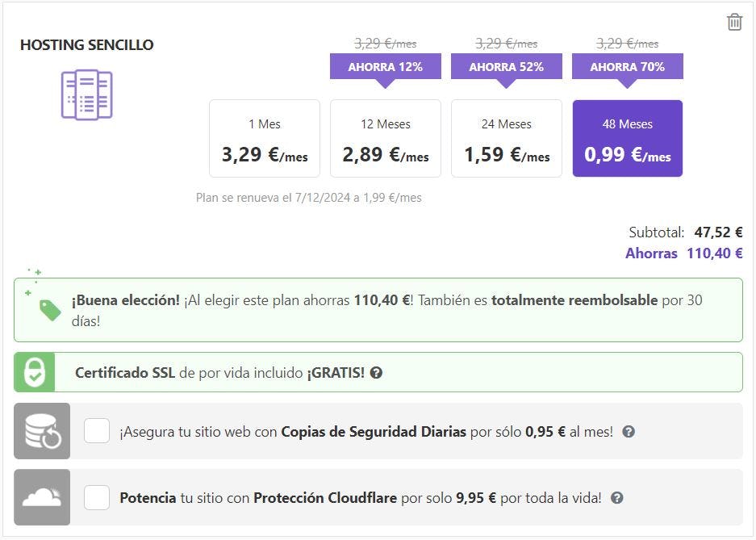The image size is (756, 540).
Task: Enable Protección Cloudflare checkbox
Action: coord(97,498)
